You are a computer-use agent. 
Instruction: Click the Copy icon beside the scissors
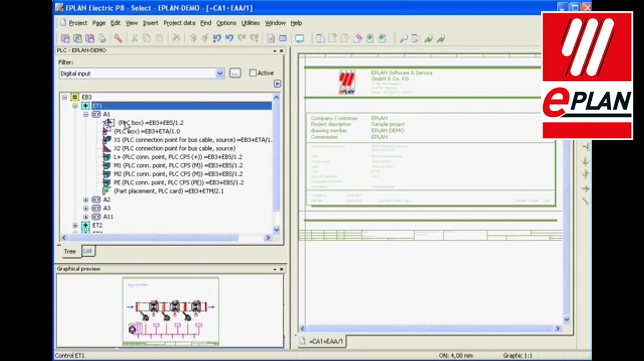pyautogui.click(x=146, y=38)
